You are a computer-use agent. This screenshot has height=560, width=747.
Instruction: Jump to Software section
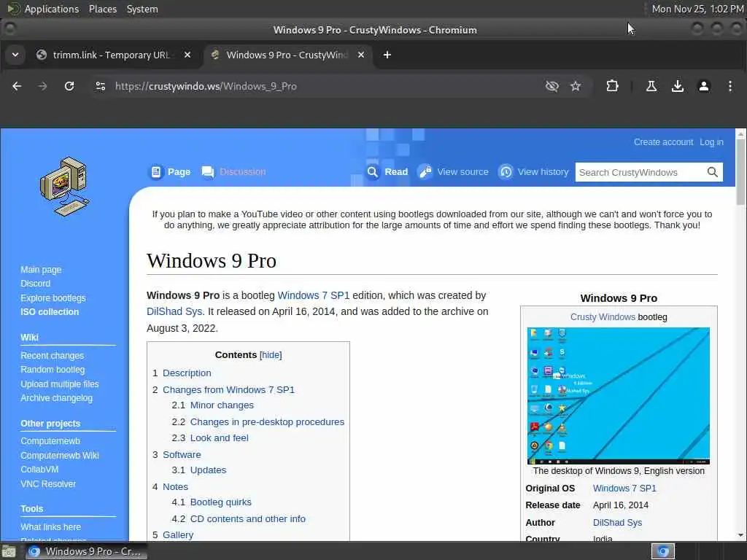coord(182,455)
